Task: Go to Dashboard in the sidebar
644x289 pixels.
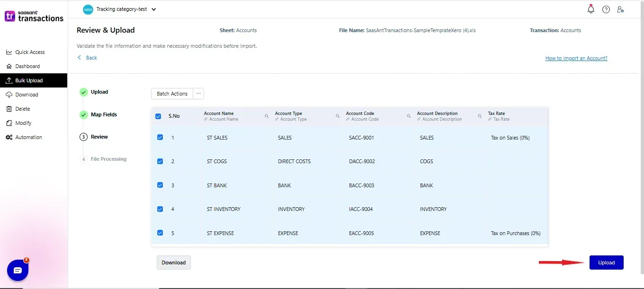Action: 33,66
